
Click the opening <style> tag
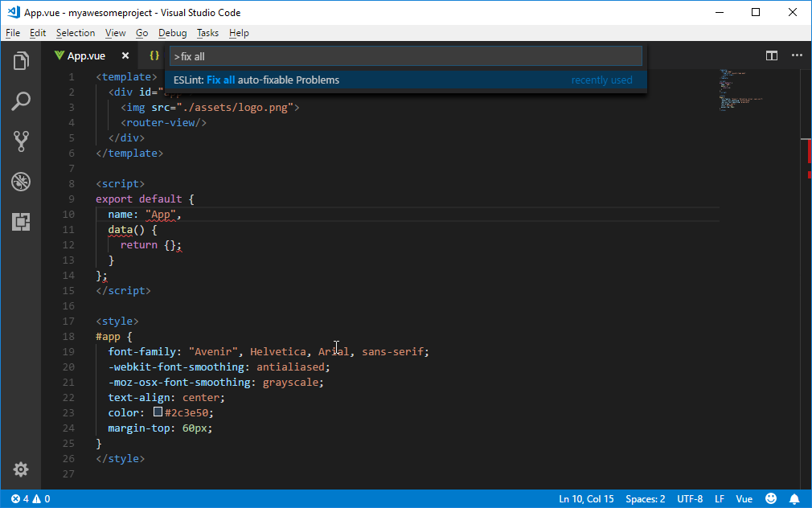pyautogui.click(x=117, y=321)
